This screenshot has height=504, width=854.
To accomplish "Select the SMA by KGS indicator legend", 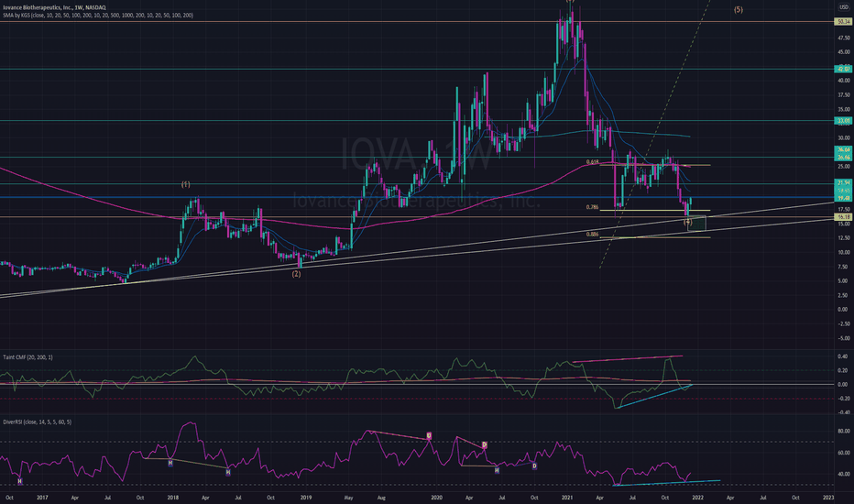I will click(x=98, y=16).
